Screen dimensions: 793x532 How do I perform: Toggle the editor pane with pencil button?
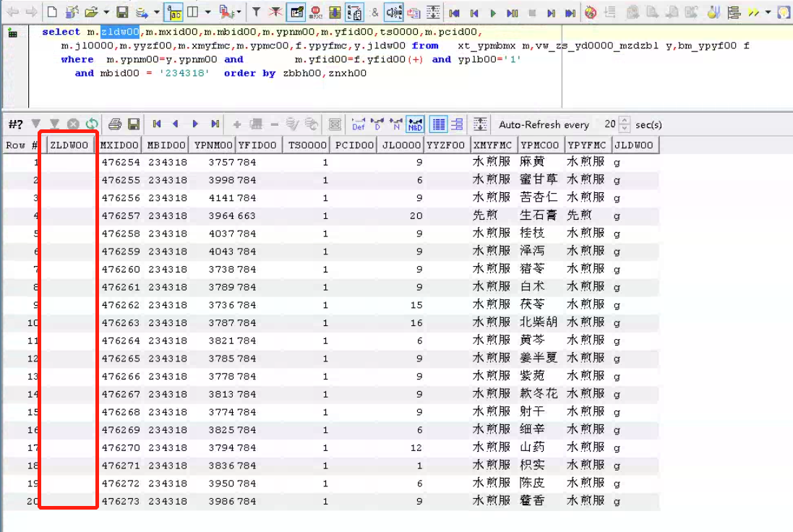pos(296,12)
